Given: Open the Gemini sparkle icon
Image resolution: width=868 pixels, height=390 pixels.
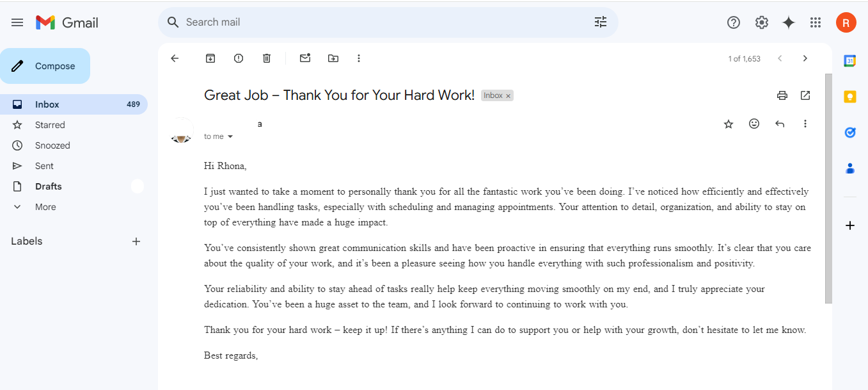Looking at the screenshot, I should [789, 22].
